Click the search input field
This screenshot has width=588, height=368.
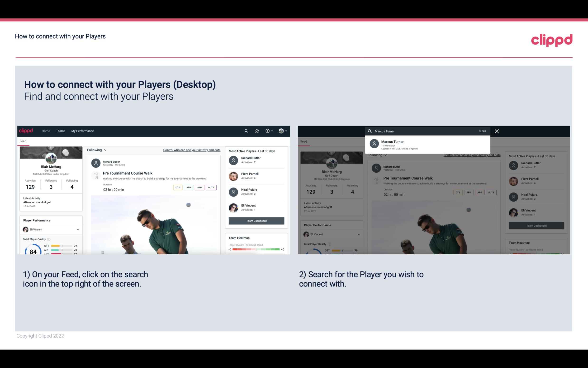[x=425, y=131]
